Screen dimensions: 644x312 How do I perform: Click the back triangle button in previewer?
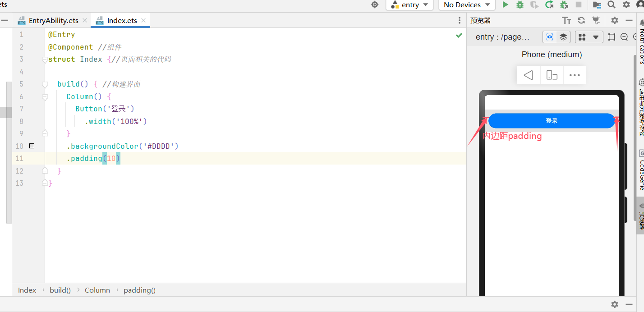point(529,75)
